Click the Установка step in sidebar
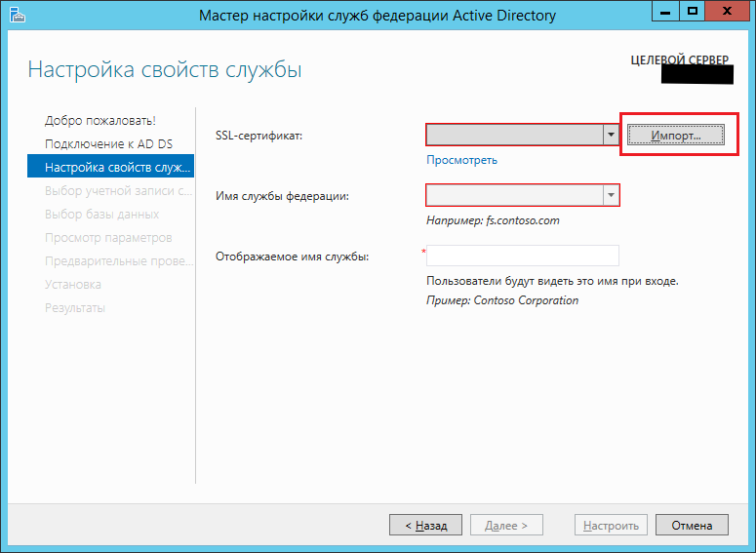The height and width of the screenshot is (553, 756). (x=73, y=285)
